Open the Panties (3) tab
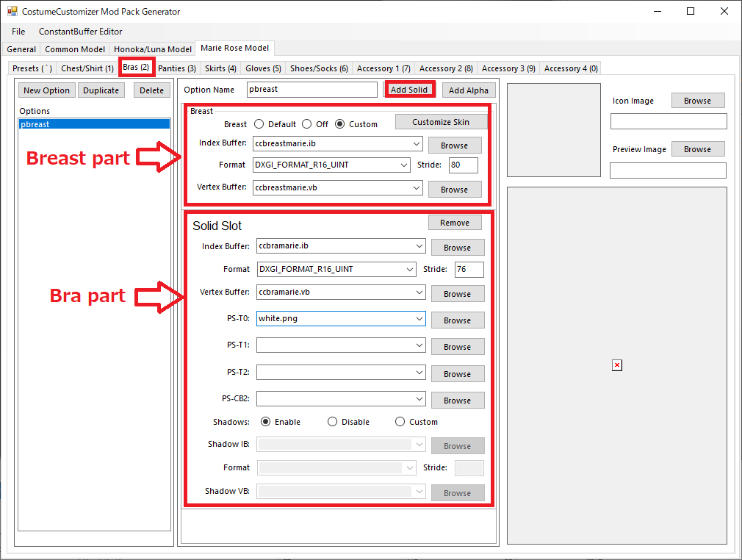This screenshot has height=560, width=742. tap(177, 68)
